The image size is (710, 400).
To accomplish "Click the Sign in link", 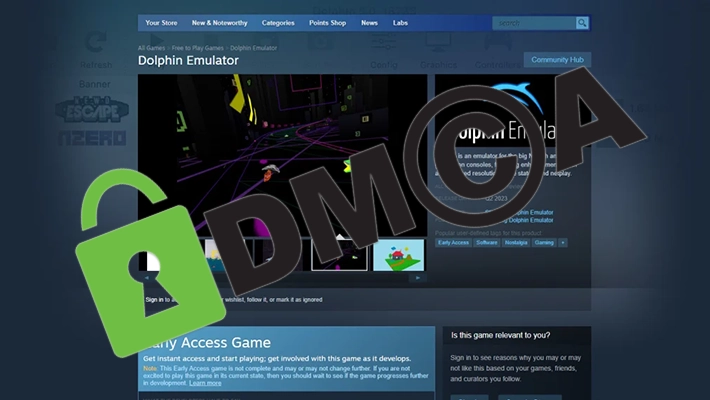I will [154, 299].
